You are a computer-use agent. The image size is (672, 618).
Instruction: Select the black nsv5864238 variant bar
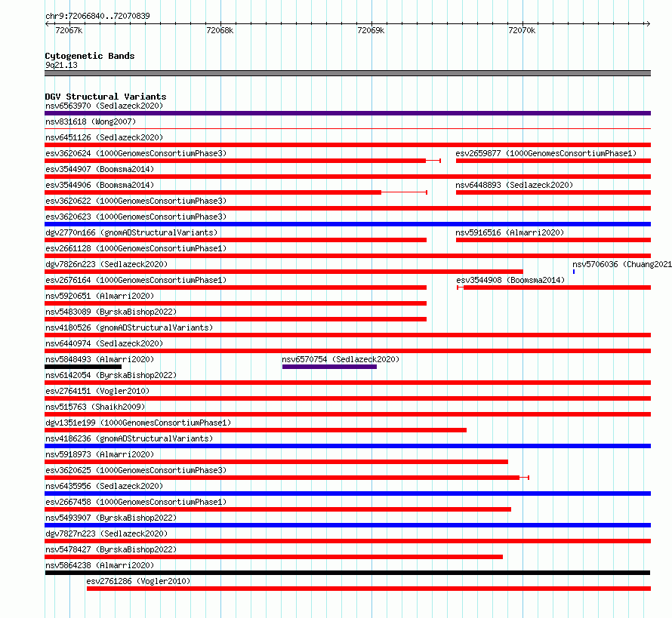pos(347,573)
